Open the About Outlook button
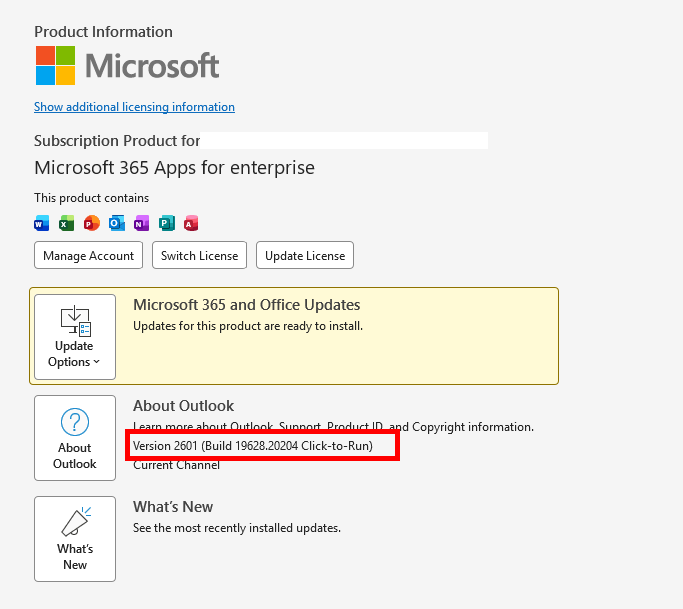The image size is (683, 609). coord(75,438)
